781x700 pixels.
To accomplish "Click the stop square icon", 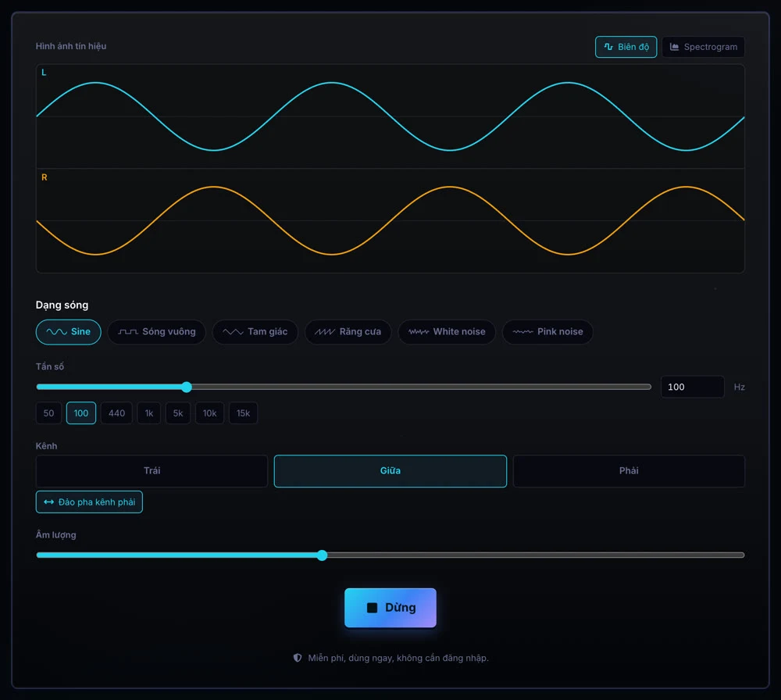I will (372, 608).
